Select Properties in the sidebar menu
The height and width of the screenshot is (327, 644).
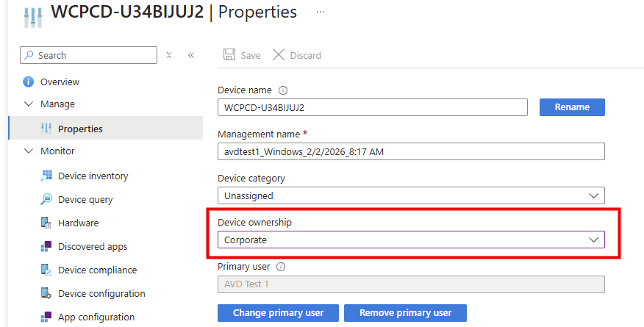click(x=80, y=129)
